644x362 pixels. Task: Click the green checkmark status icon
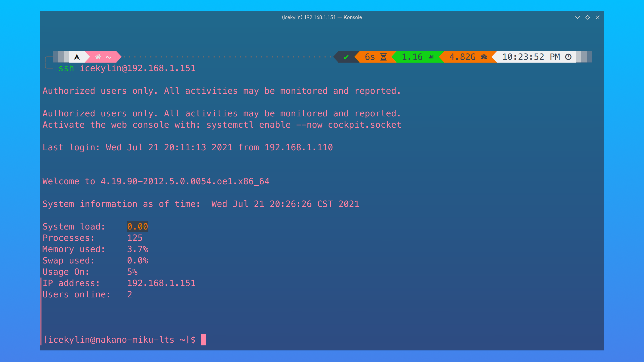pos(346,57)
